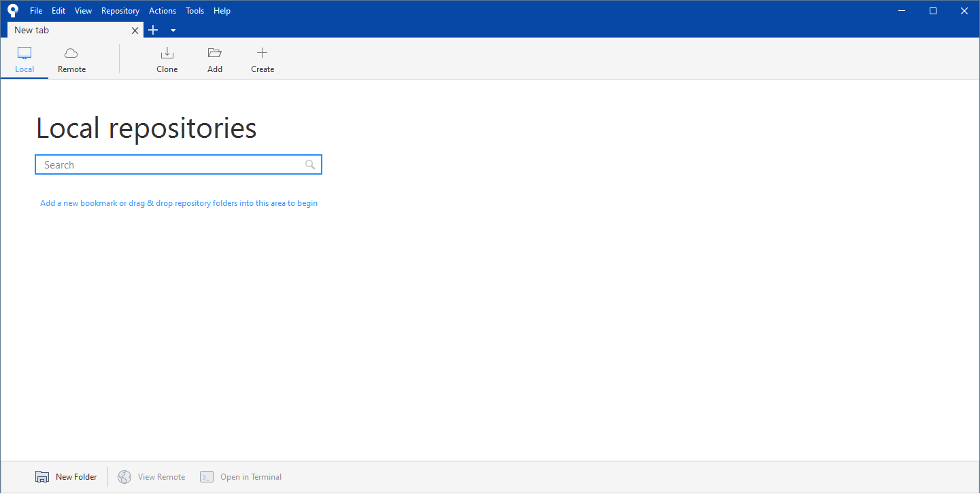980x494 pixels.
Task: Open the Actions menu
Action: tap(162, 10)
